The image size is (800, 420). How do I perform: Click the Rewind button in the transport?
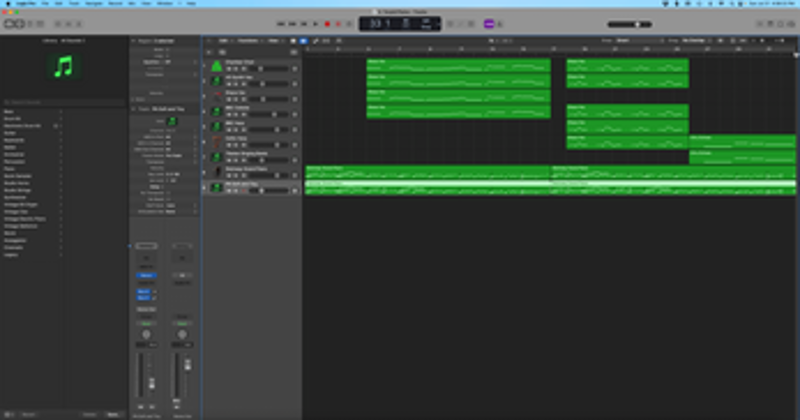(281, 24)
